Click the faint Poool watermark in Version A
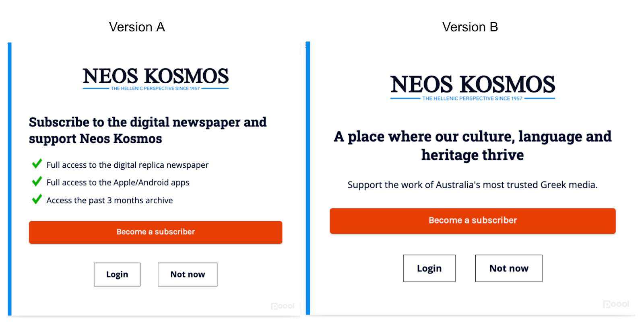 coord(283,306)
